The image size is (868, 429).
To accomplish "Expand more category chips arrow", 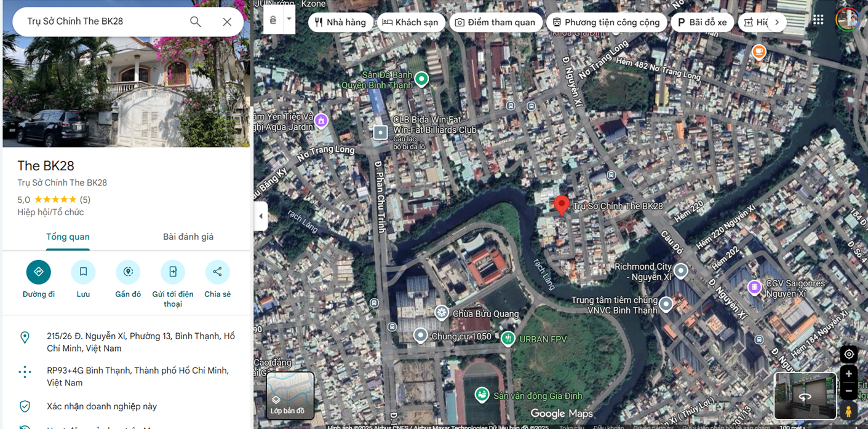I will click(777, 22).
